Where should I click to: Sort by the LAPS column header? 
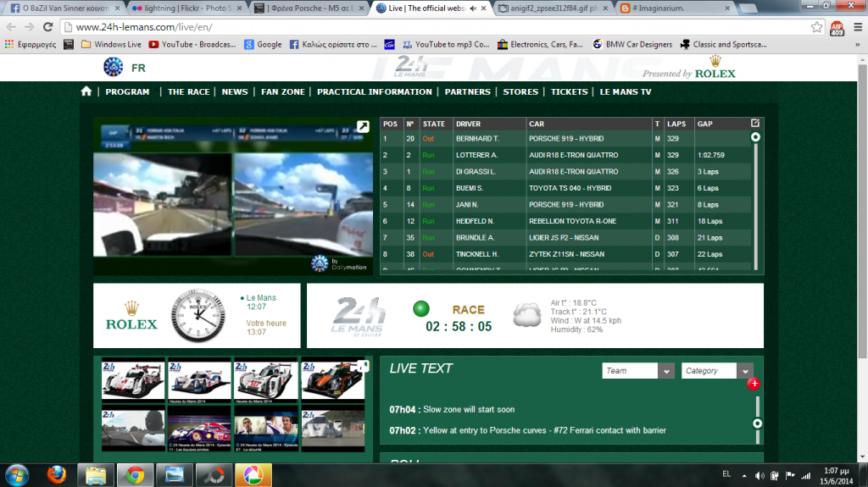[676, 124]
